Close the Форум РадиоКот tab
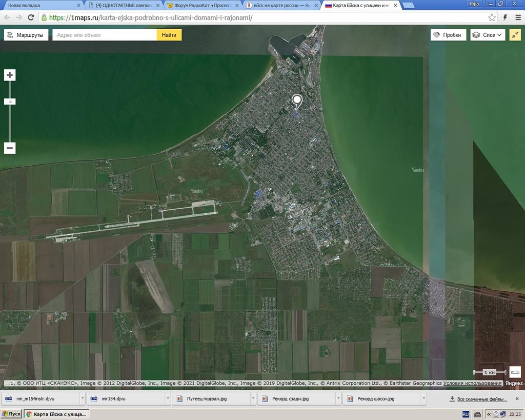This screenshot has height=420, width=525. 237,5
